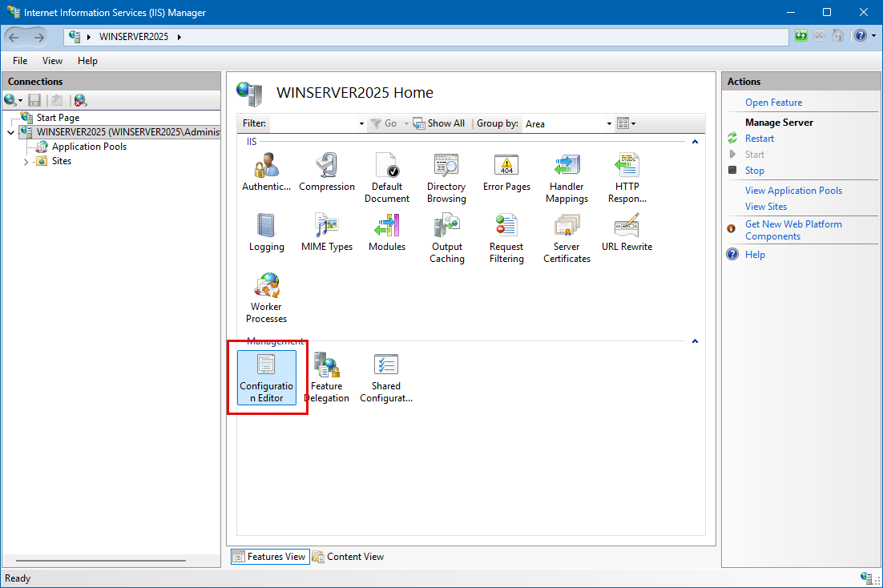Open the Feature Delegation icon
This screenshot has width=883, height=588.
click(x=326, y=377)
